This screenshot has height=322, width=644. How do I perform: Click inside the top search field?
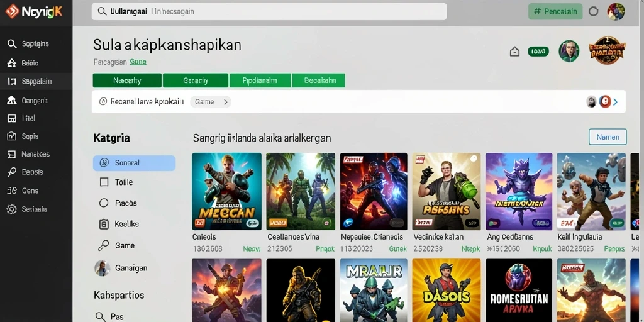pyautogui.click(x=269, y=11)
